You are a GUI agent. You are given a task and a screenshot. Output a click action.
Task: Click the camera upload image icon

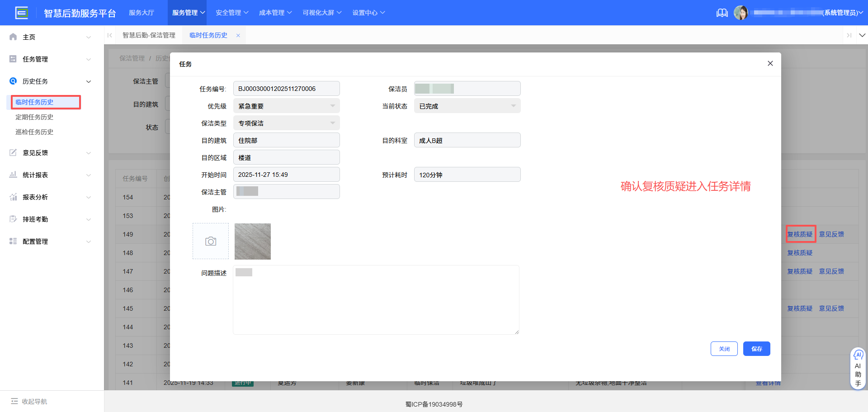click(211, 242)
